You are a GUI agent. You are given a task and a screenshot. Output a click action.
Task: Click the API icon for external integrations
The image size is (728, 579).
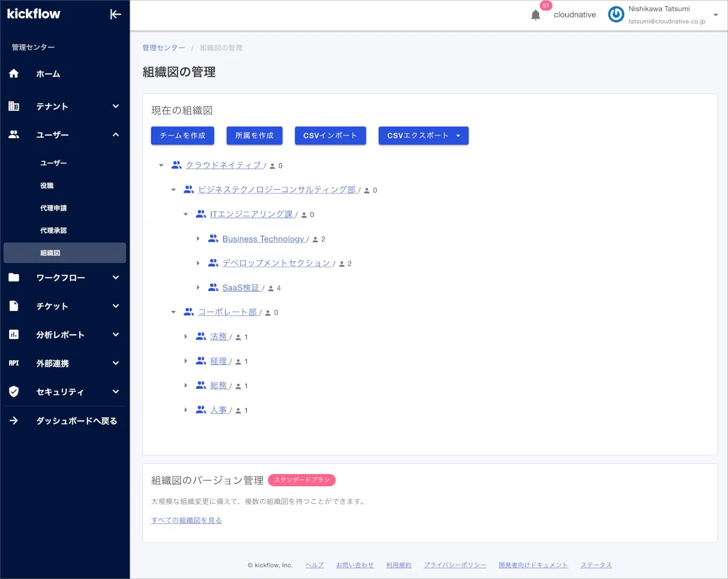14,363
